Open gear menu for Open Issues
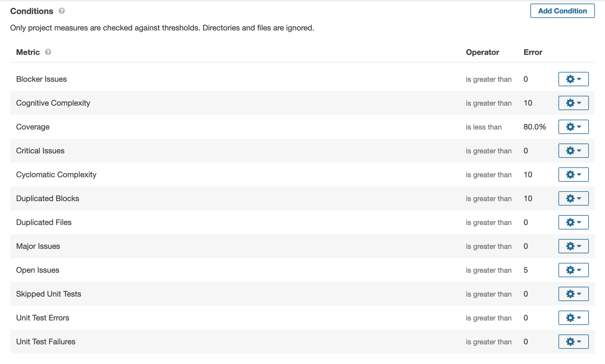605x364 pixels. pyautogui.click(x=573, y=270)
